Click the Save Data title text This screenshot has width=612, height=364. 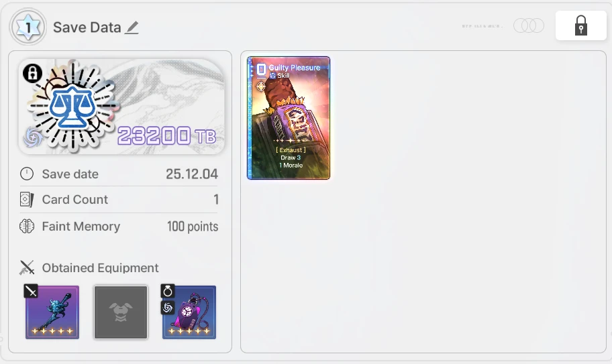(87, 27)
